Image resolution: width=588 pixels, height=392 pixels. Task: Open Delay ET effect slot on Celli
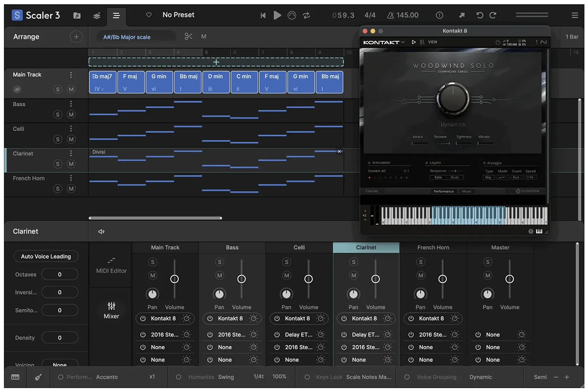click(x=299, y=335)
